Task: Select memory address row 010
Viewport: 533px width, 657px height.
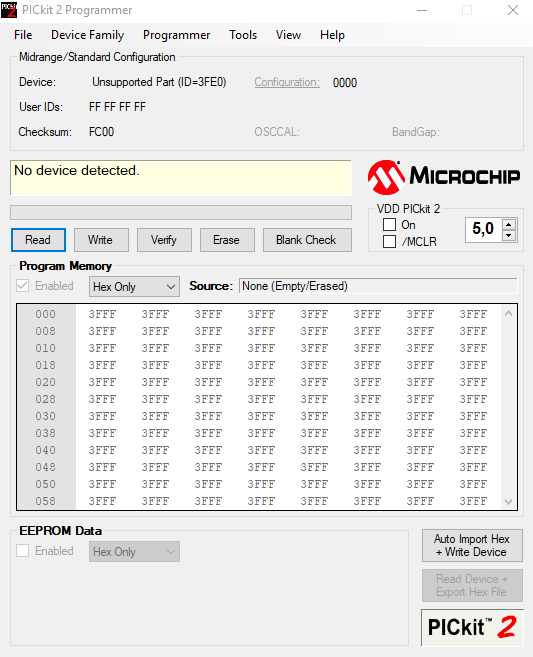Action: [46, 348]
